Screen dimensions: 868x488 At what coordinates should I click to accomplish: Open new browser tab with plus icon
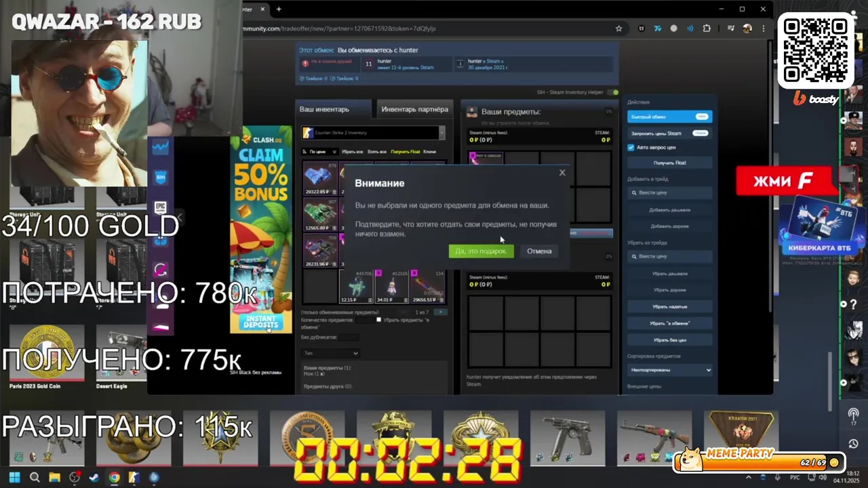click(279, 9)
